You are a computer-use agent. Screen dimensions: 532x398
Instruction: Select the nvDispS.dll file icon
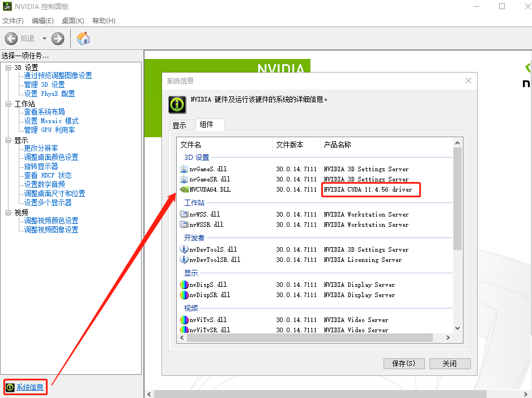pos(184,285)
